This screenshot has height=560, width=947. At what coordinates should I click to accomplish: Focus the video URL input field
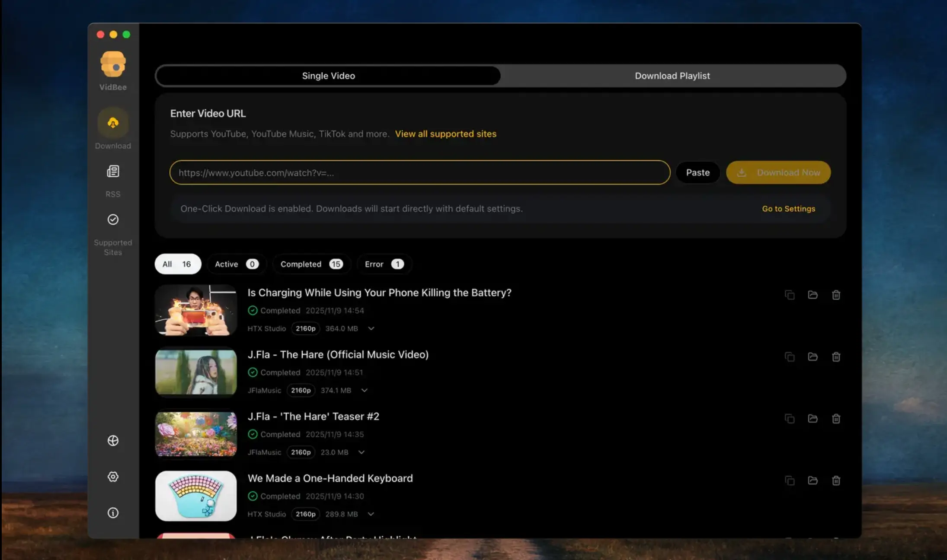(420, 172)
